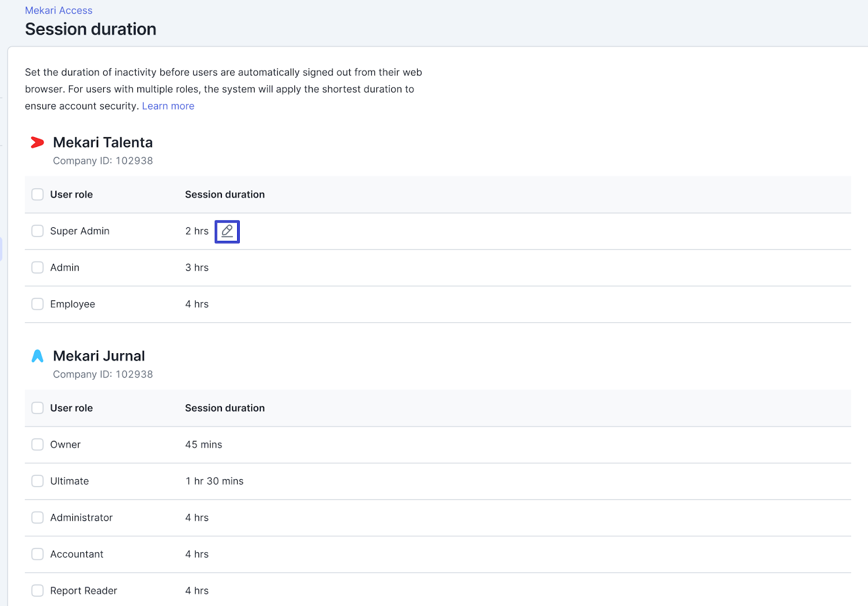Image resolution: width=868 pixels, height=606 pixels.
Task: Click the 1 hr 30 mins Ultimate duration
Action: coord(214,481)
